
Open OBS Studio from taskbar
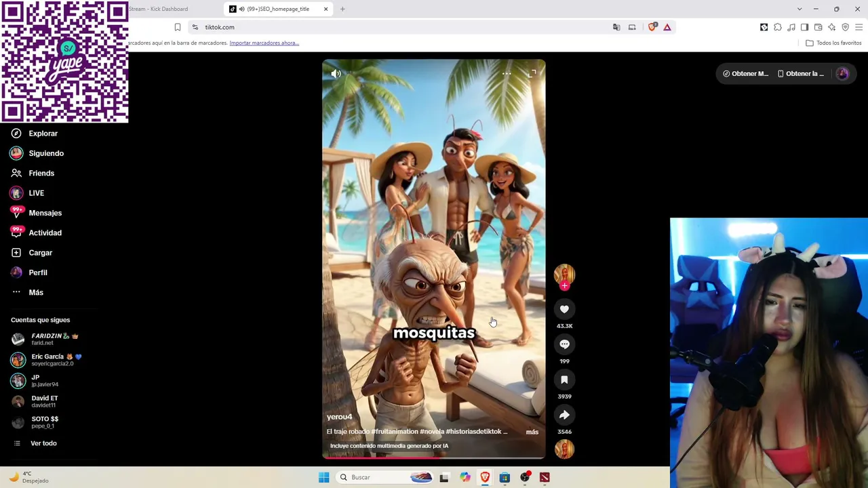click(525, 477)
